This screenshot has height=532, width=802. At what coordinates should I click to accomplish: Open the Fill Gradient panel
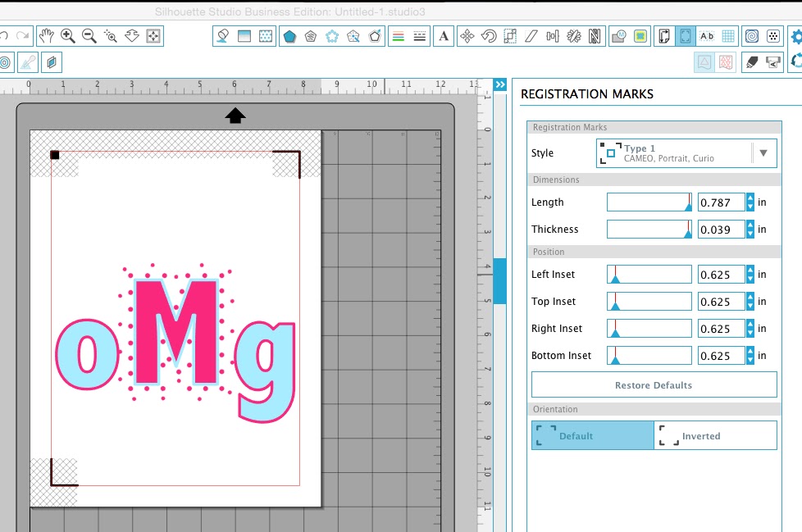pyautogui.click(x=244, y=36)
